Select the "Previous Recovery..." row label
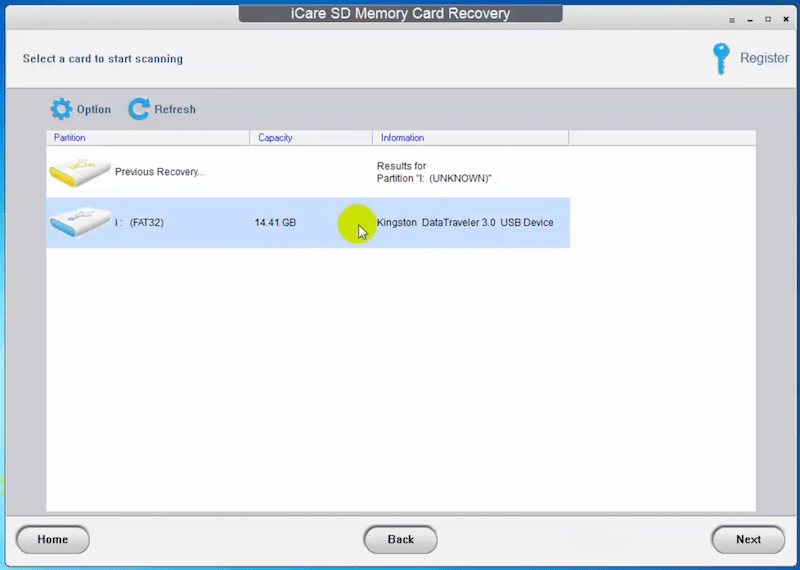This screenshot has height=570, width=800. pos(159,172)
